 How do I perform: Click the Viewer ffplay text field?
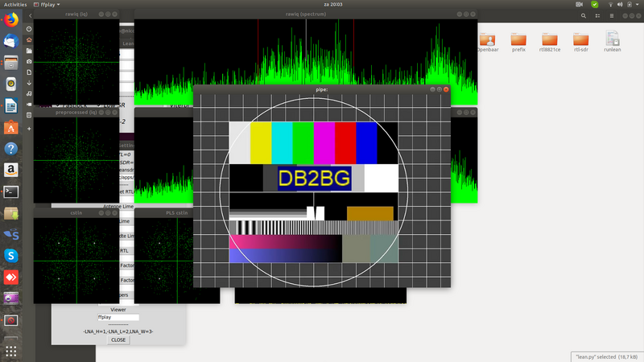pyautogui.click(x=118, y=317)
